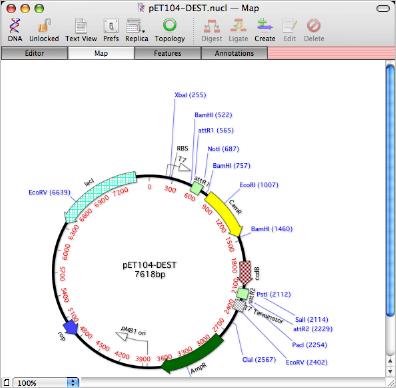
Task: Open the Annotations tab
Action: tap(234, 53)
